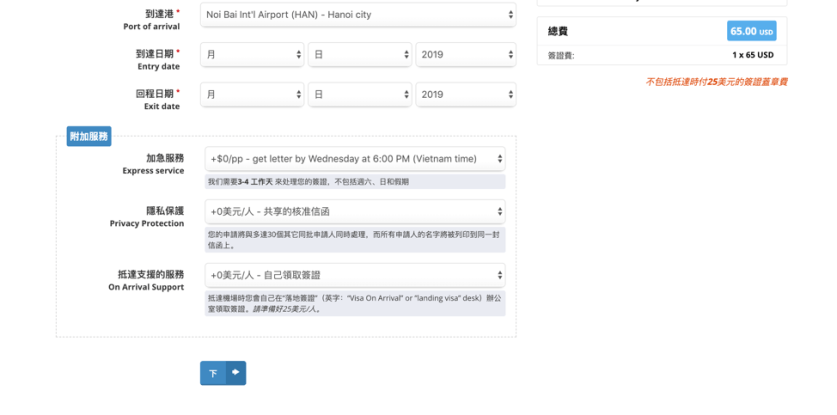Image resolution: width=837 pixels, height=415 pixels.
Task: Open the exit date year dropdown
Action: [x=465, y=94]
